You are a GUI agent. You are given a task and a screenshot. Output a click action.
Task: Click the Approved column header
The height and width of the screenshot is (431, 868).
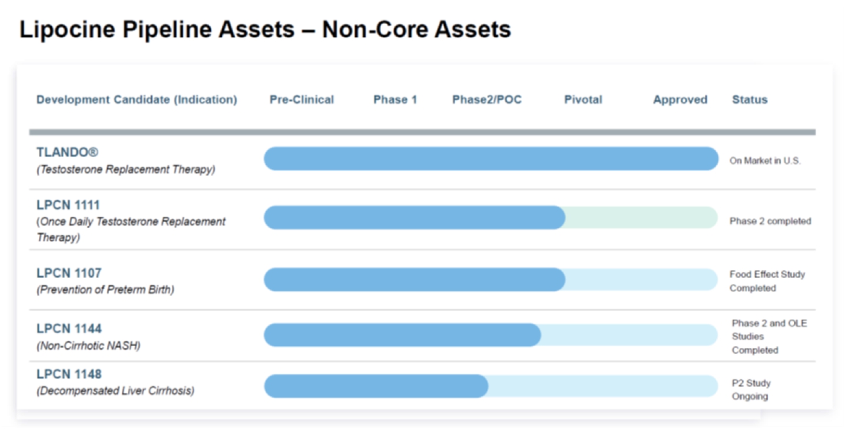click(680, 100)
